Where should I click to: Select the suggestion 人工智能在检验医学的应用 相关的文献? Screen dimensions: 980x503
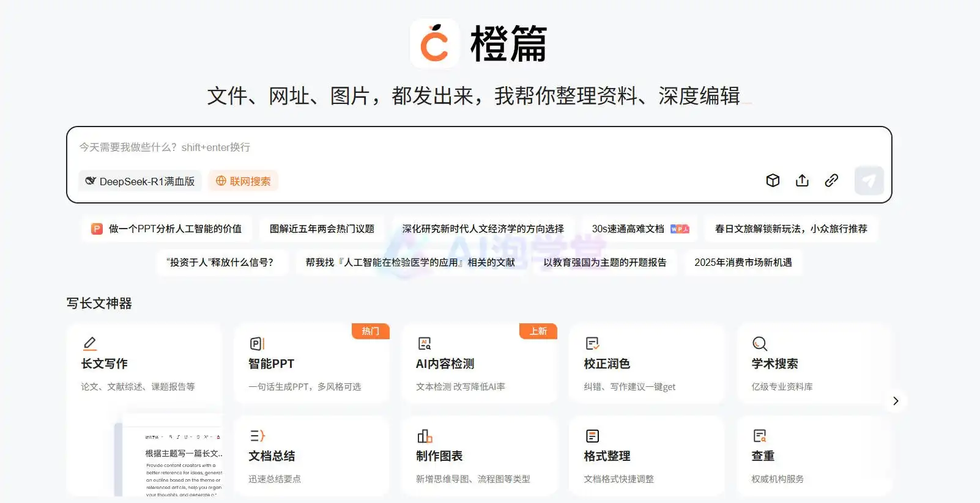(410, 262)
